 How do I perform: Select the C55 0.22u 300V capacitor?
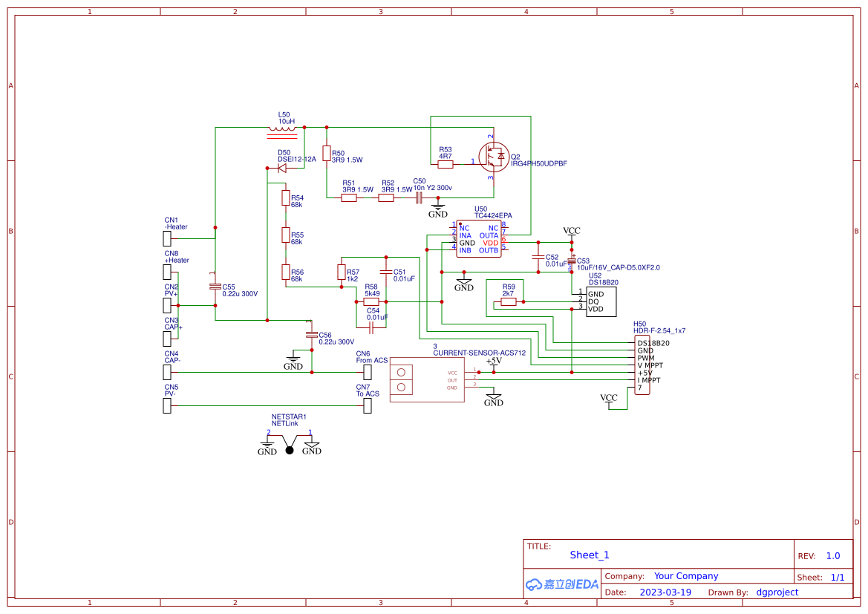tap(215, 287)
